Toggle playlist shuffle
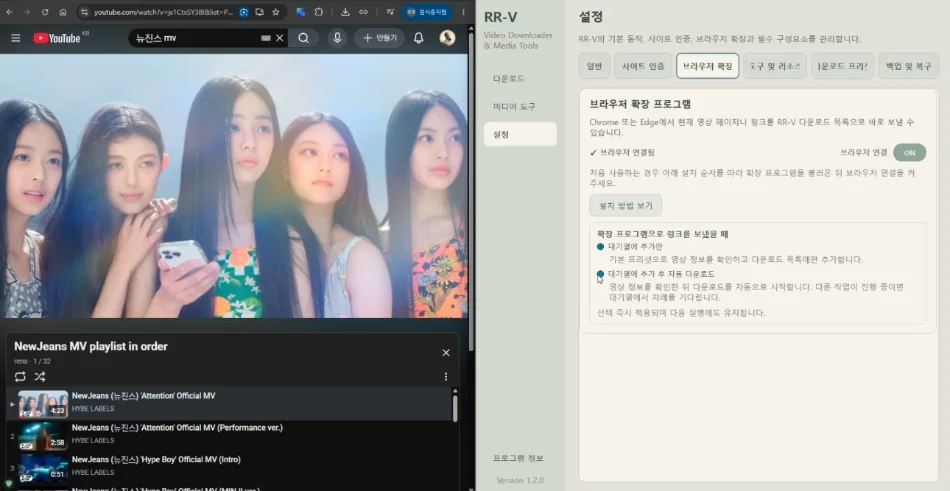This screenshot has width=950, height=491. coord(40,376)
